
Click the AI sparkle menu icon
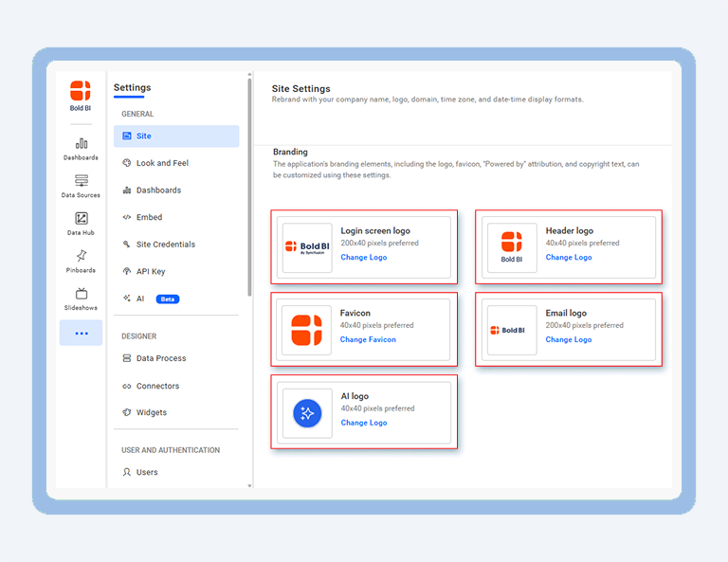tap(127, 299)
